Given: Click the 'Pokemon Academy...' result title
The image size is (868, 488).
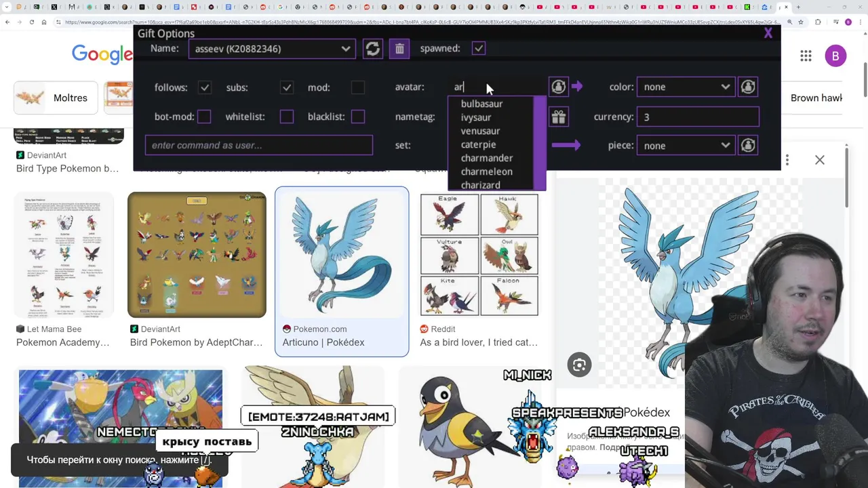Looking at the screenshot, I should coord(62,342).
